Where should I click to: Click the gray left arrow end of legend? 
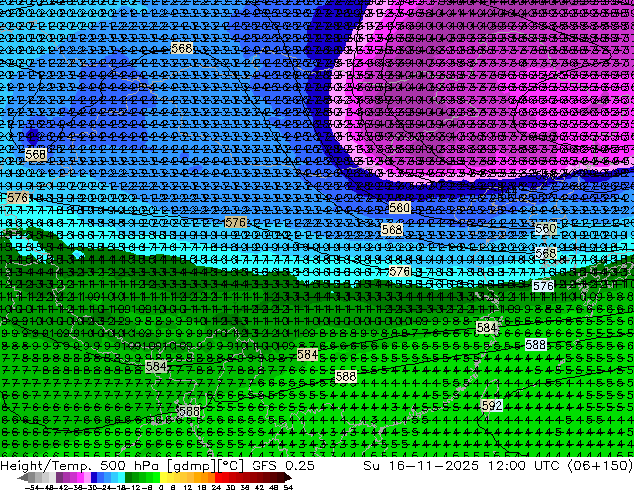pyautogui.click(x=23, y=477)
